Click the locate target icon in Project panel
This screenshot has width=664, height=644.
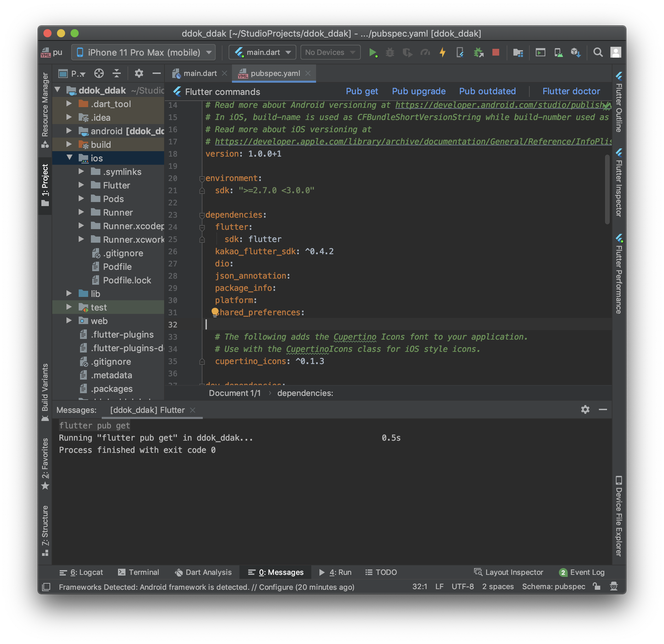pos(99,74)
